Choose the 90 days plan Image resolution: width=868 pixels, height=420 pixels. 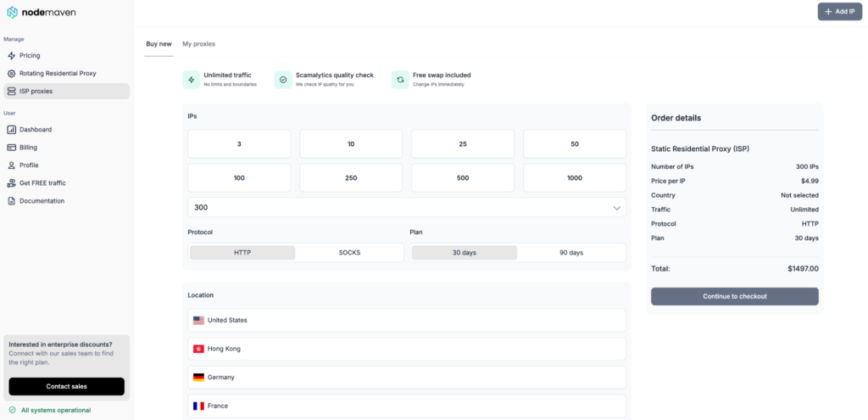click(x=571, y=253)
